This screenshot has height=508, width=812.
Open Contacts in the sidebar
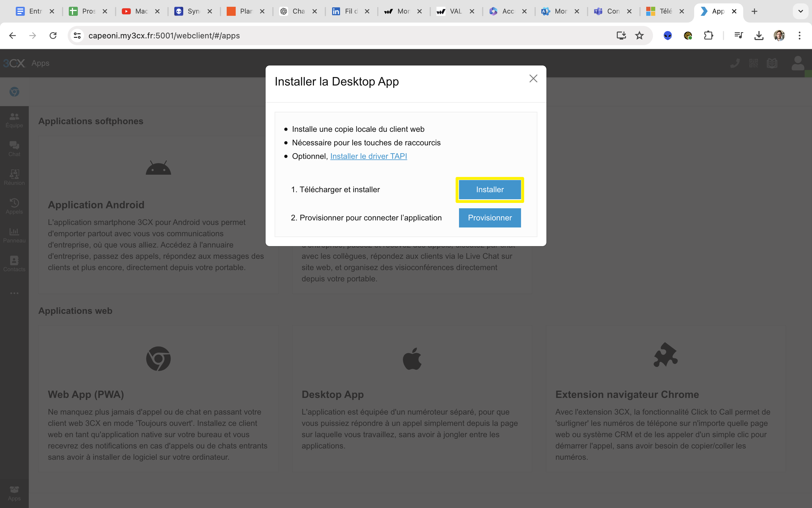14,264
